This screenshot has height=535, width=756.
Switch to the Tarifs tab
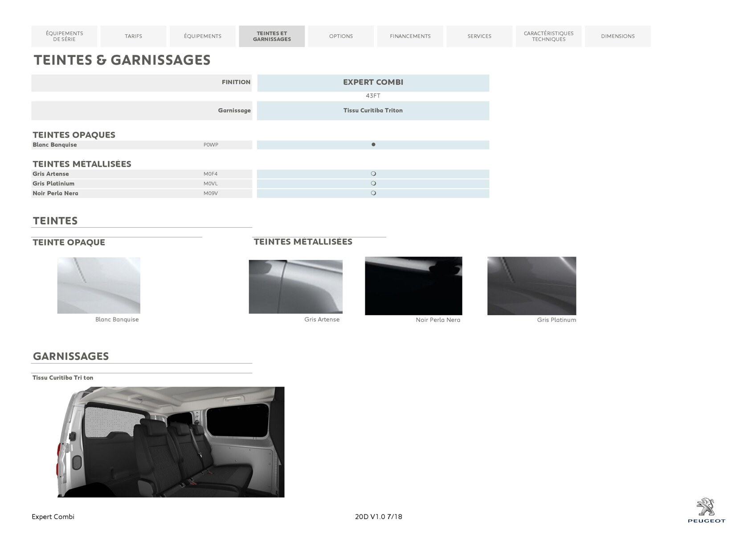(x=133, y=36)
